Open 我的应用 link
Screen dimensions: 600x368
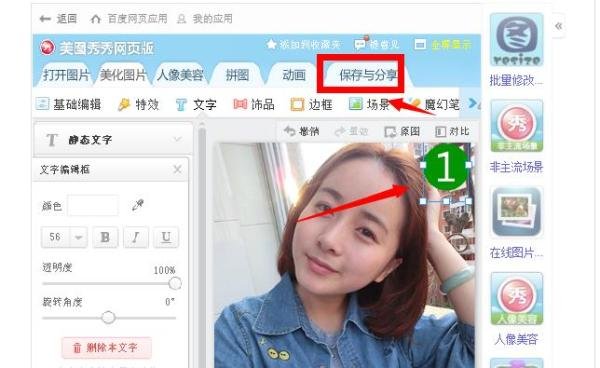(205, 19)
